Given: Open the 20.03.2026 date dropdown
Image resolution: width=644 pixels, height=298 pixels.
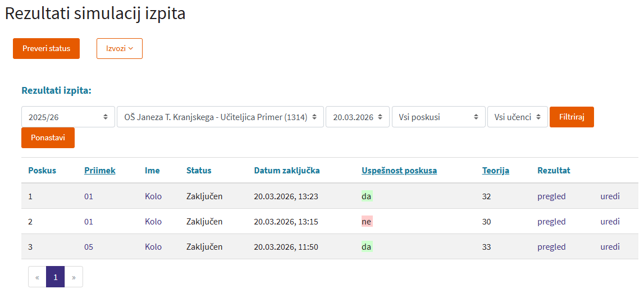Looking at the screenshot, I should pos(357,117).
